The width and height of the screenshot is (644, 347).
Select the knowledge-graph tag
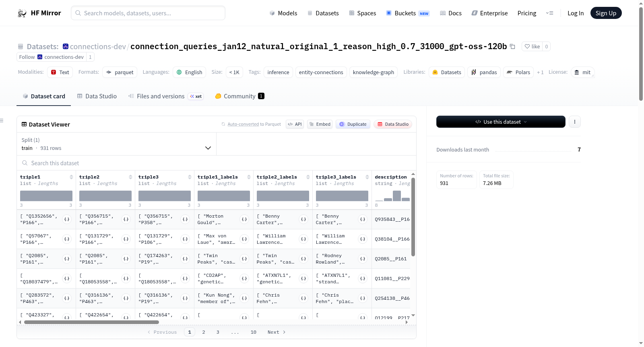coord(374,72)
